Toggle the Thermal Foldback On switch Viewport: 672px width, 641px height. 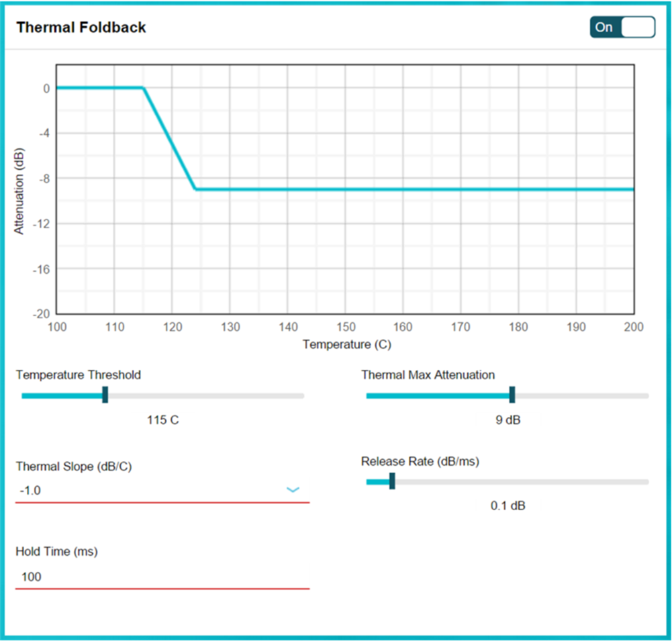[x=622, y=27]
